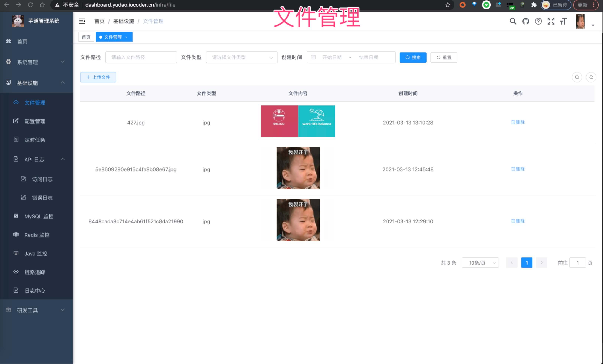This screenshot has height=364, width=603.
Task: Open the 10条/页 page size dropdown
Action: [480, 263]
